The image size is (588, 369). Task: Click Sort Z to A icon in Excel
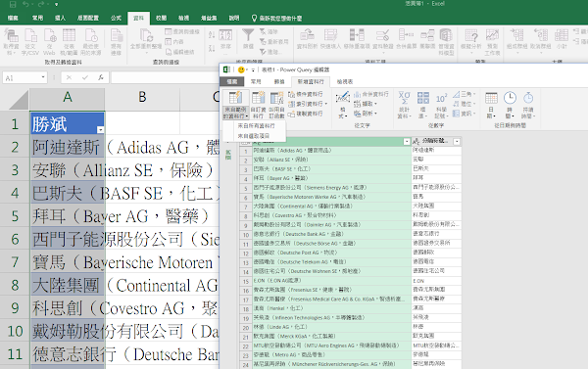coord(212,48)
